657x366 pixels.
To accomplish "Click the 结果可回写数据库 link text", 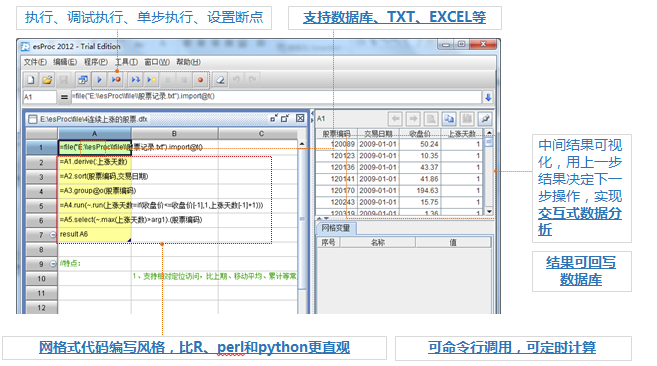I will tap(581, 271).
